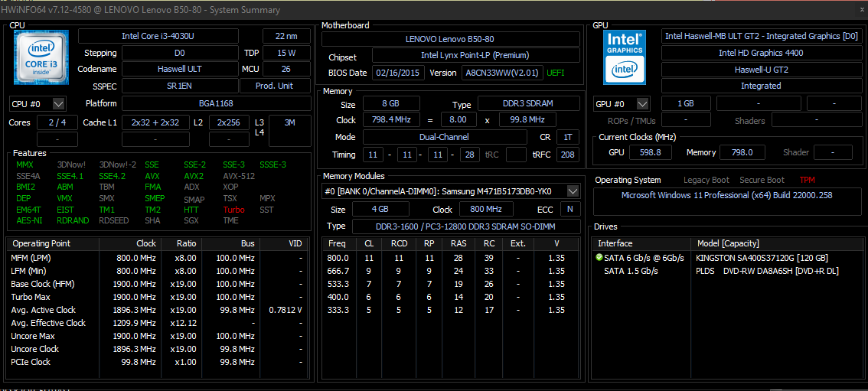Click the L2 cache value 2x256
The height and width of the screenshot is (391, 868).
[x=229, y=122]
